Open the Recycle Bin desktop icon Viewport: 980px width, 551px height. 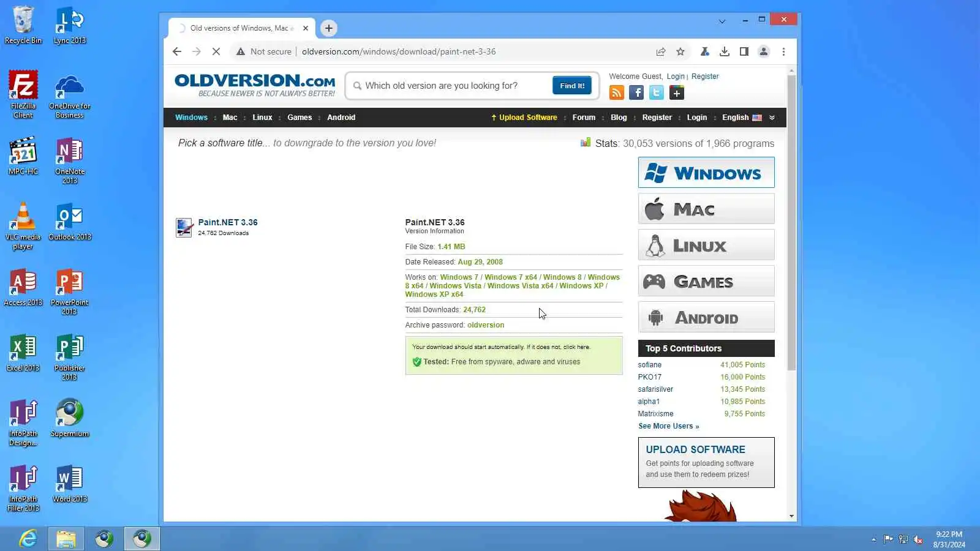[x=23, y=25]
